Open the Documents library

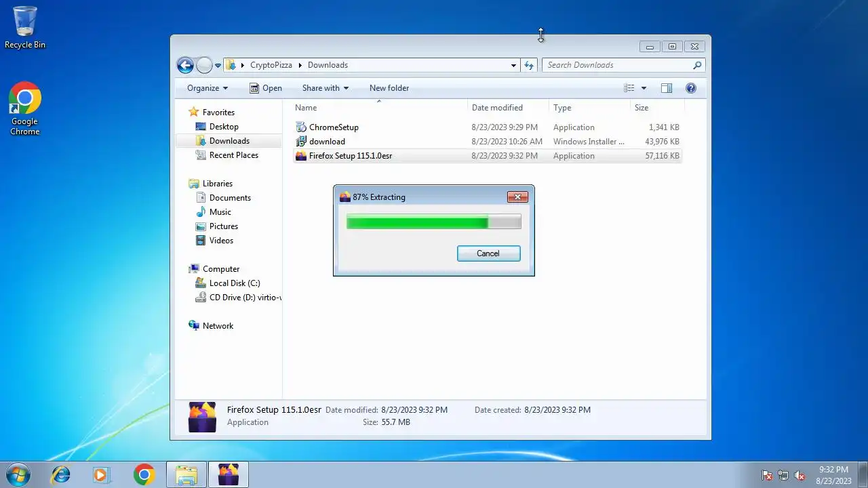point(230,198)
